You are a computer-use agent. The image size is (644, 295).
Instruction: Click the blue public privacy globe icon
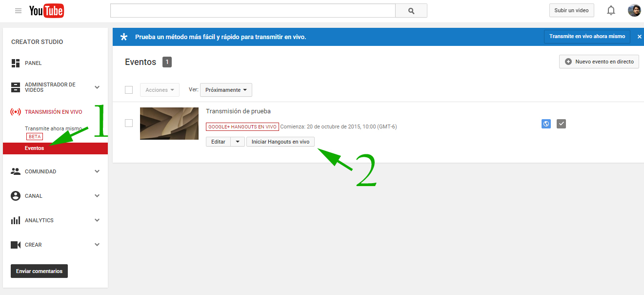[x=546, y=124]
